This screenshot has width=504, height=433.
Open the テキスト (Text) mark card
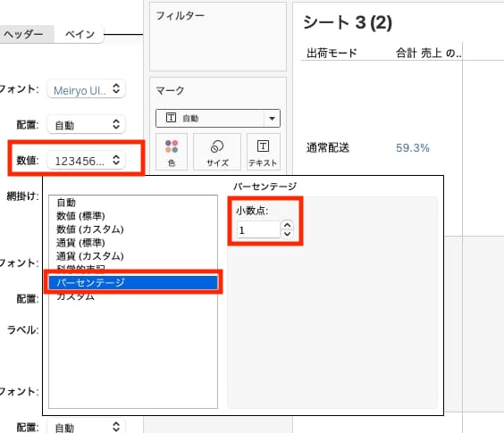(263, 152)
